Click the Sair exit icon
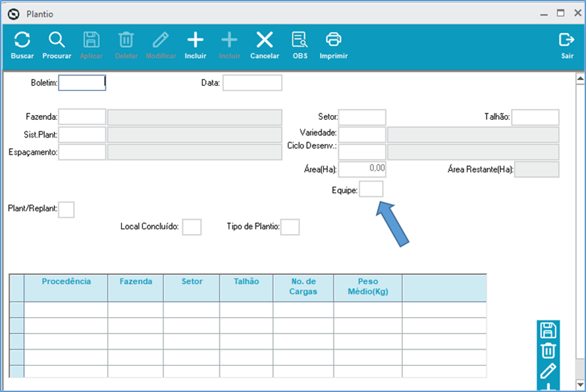Viewport: 586px width, 392px height. pos(566,39)
